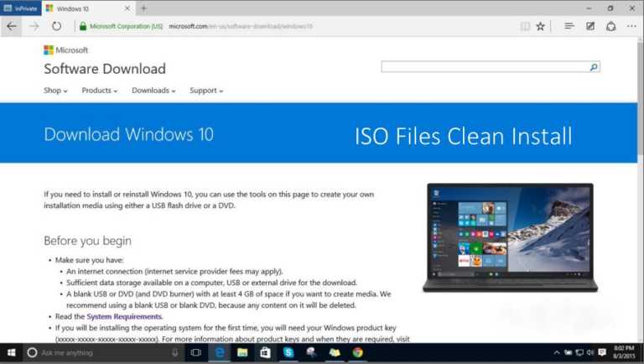644x364 pixels.
Task: Click the Edge icon on taskbar
Action: (220, 352)
